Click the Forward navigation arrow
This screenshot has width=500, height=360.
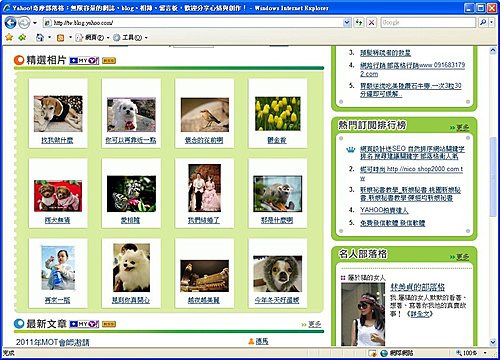click(24, 23)
